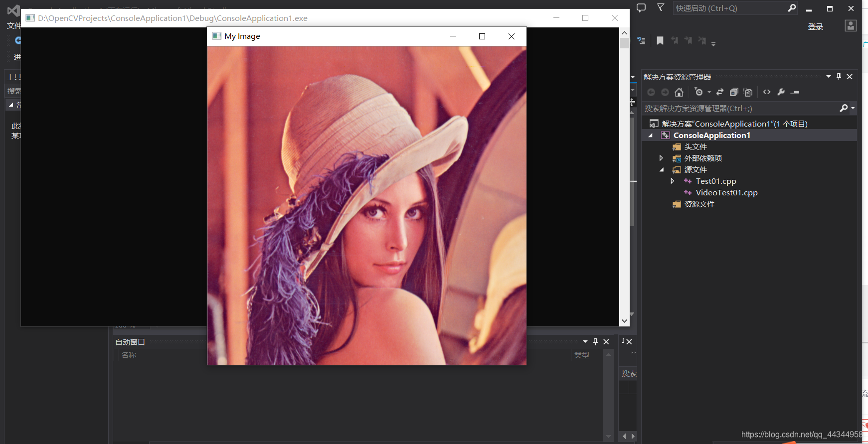
Task: Open the pending changes filter dropdown arrow
Action: [709, 92]
